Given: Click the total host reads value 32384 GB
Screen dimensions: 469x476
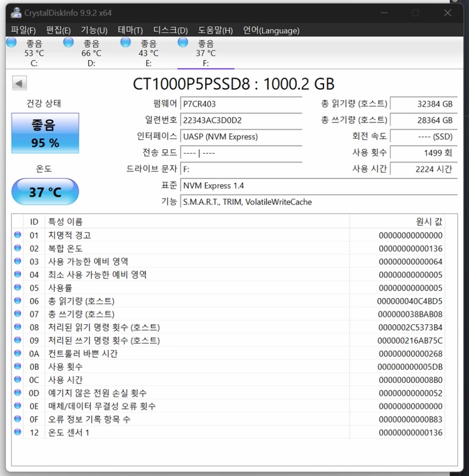Looking at the screenshot, I should point(424,104).
